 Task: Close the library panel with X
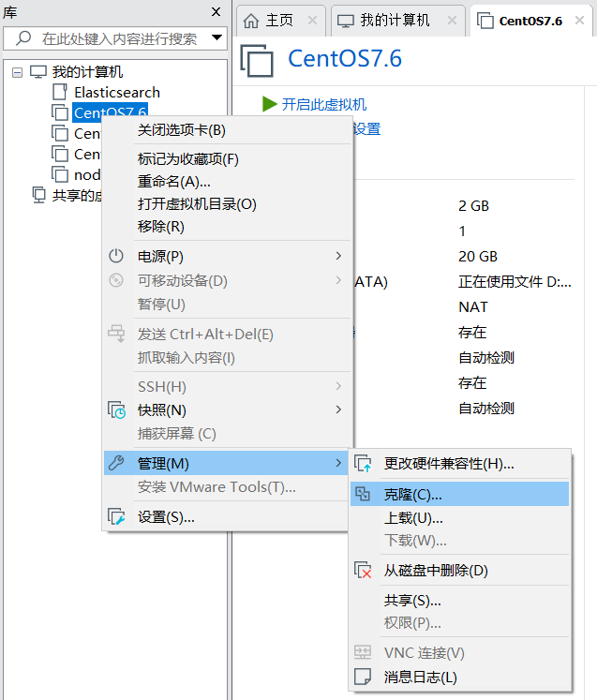(x=216, y=12)
